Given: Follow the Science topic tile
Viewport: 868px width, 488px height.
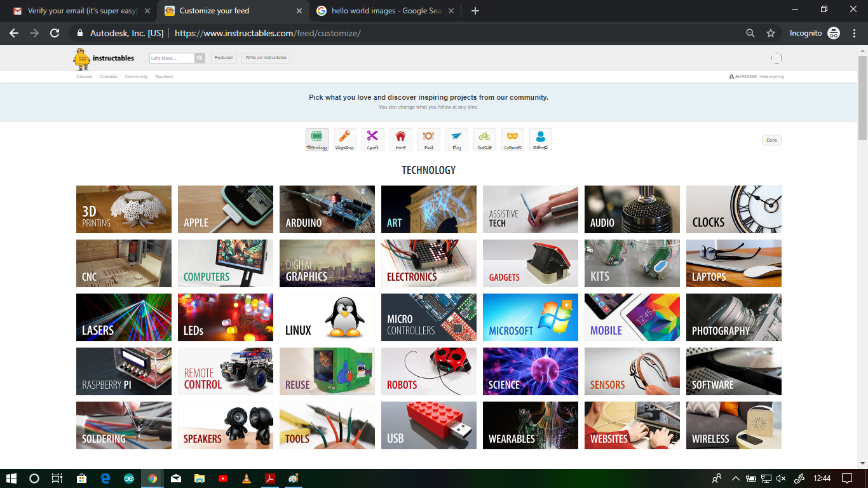Looking at the screenshot, I should click(531, 371).
